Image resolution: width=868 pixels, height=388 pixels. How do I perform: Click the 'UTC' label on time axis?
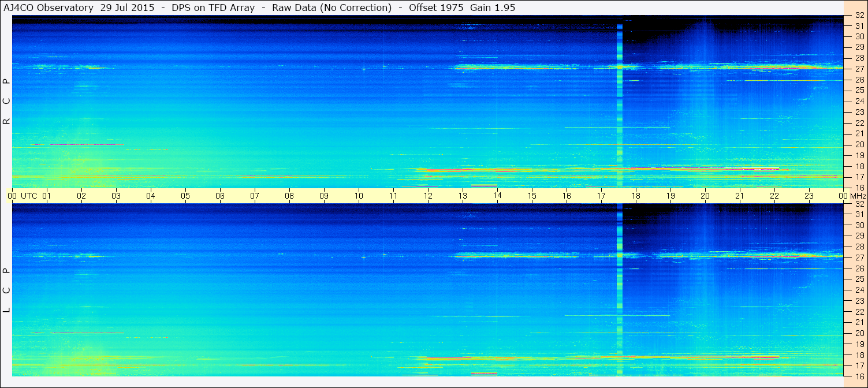[29, 196]
